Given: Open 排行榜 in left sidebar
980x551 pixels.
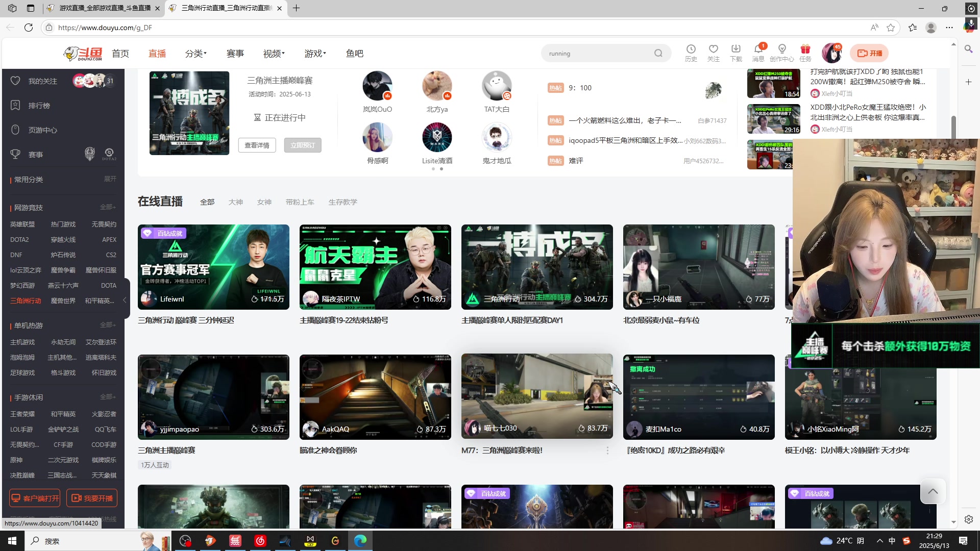Looking at the screenshot, I should point(39,106).
